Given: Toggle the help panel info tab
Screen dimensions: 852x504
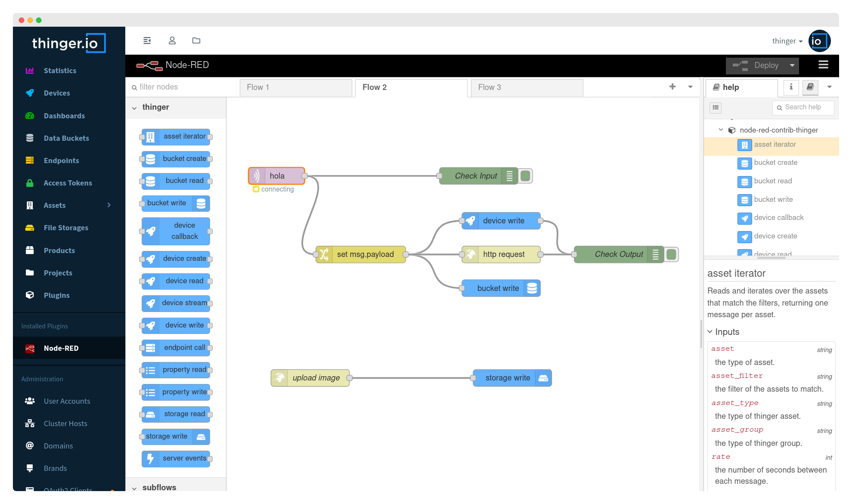Looking at the screenshot, I should click(x=791, y=87).
